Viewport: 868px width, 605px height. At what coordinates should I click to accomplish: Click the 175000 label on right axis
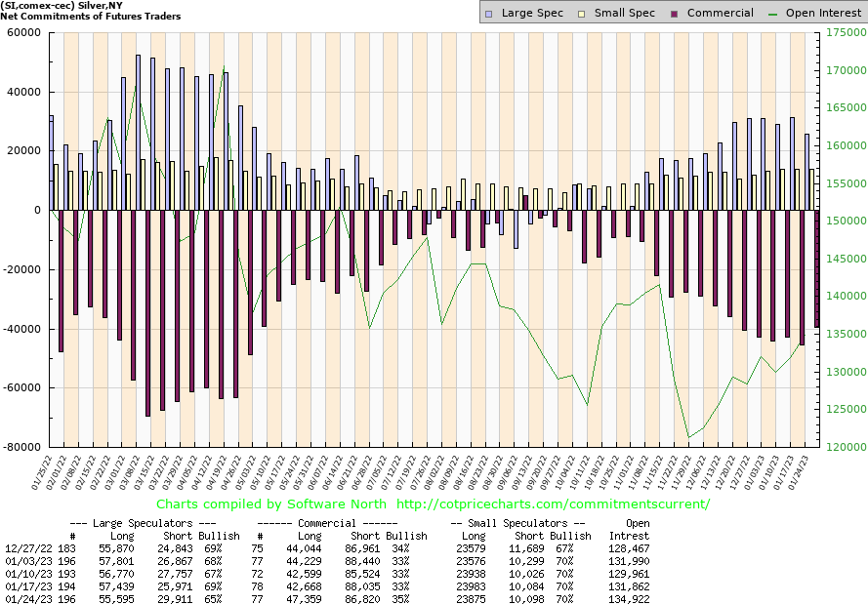[x=835, y=33]
